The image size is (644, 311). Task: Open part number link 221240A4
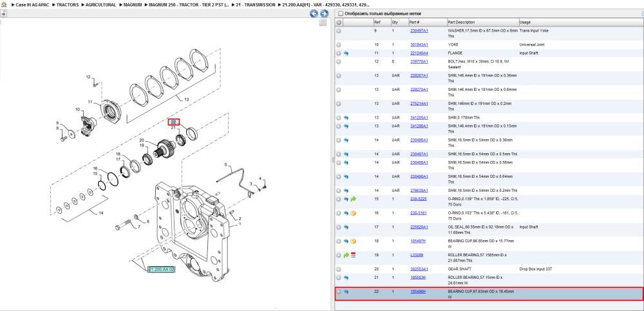pos(419,53)
